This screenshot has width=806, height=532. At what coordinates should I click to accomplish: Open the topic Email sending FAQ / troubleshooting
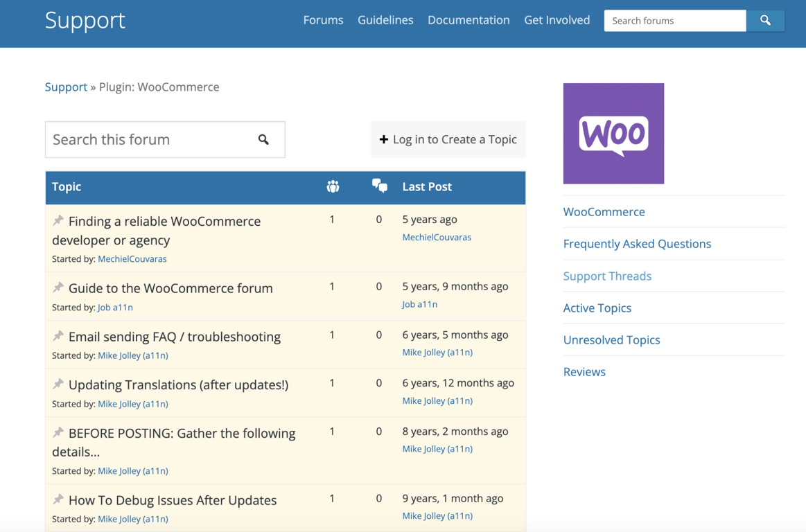click(174, 336)
